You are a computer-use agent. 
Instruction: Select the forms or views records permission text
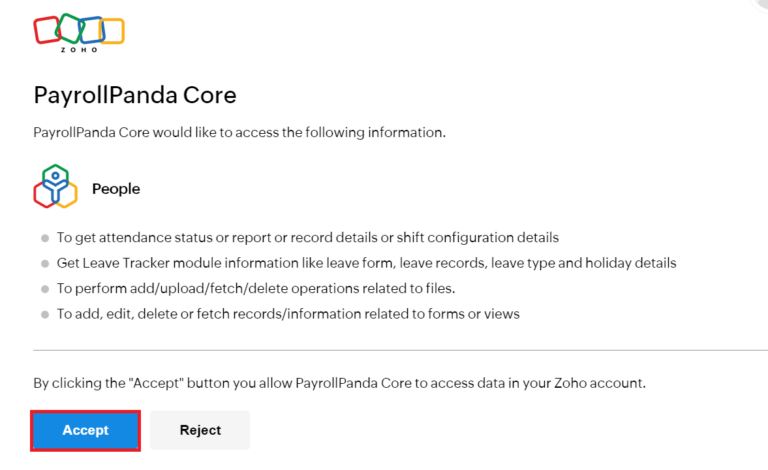point(288,314)
